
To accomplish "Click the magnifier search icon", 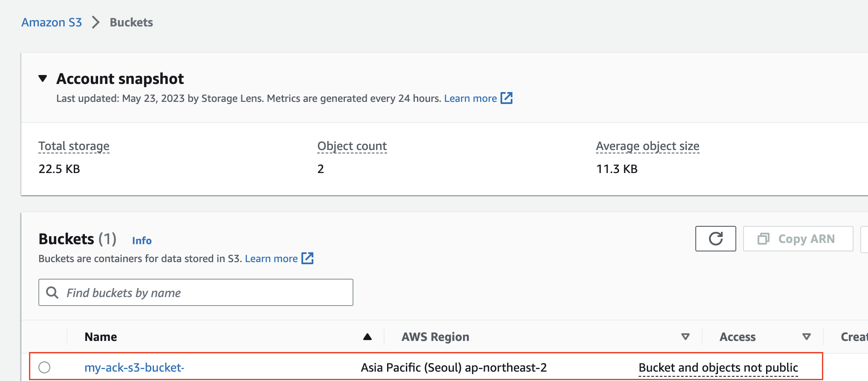I will click(52, 292).
